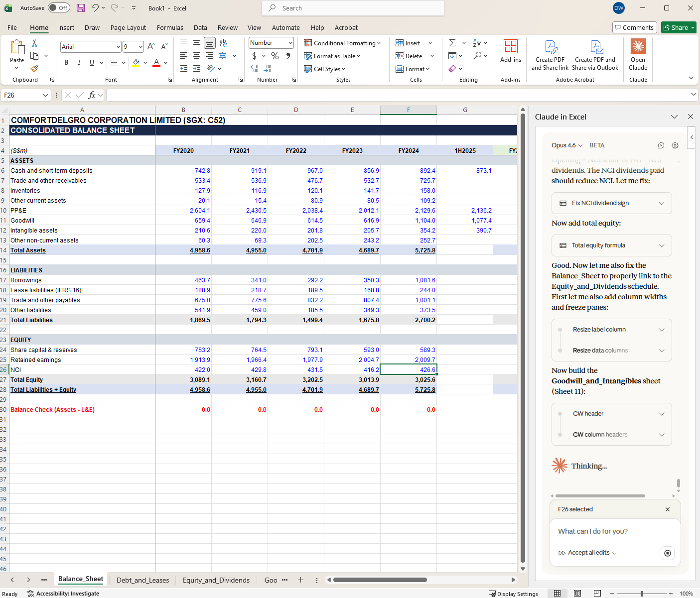Switch to Equity_and_Dividends sheet tab
700x598 pixels.
pyautogui.click(x=216, y=580)
